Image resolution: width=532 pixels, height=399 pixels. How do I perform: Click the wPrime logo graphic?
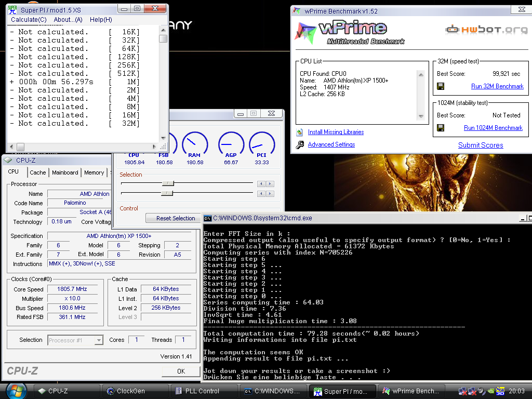click(351, 32)
